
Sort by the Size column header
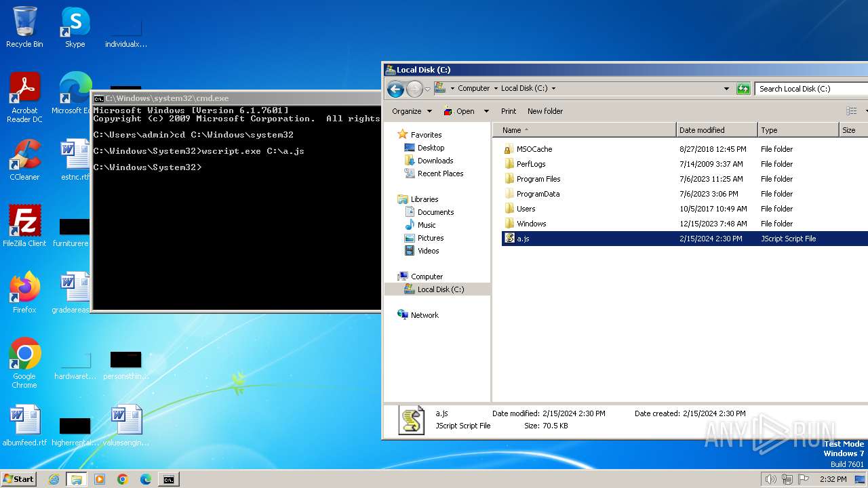pos(853,130)
